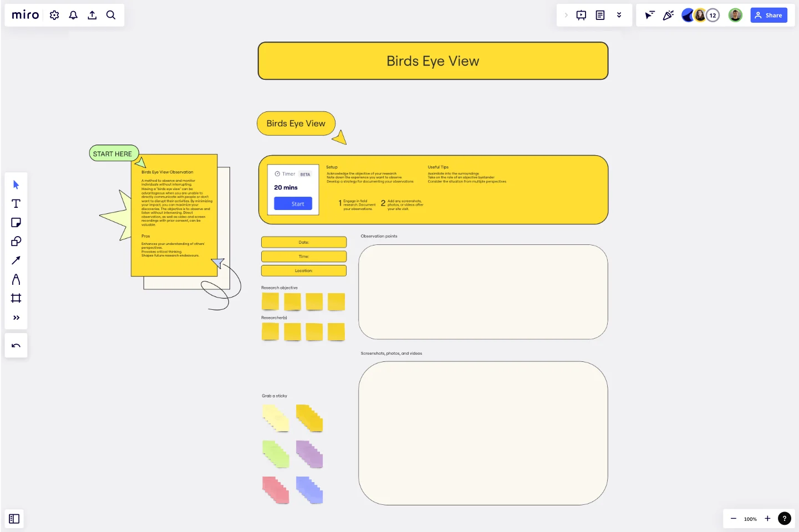Open the help question mark

click(784, 519)
